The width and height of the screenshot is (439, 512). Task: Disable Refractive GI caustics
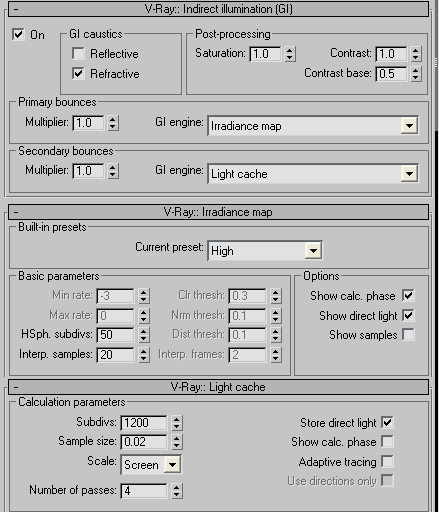pyautogui.click(x=78, y=73)
